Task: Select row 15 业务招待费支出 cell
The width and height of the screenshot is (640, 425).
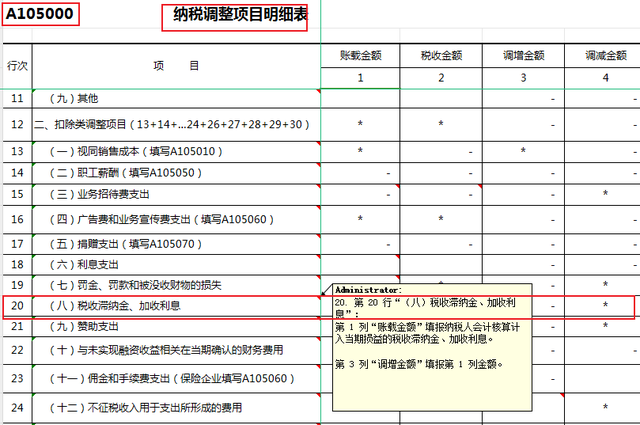Action: [x=176, y=194]
